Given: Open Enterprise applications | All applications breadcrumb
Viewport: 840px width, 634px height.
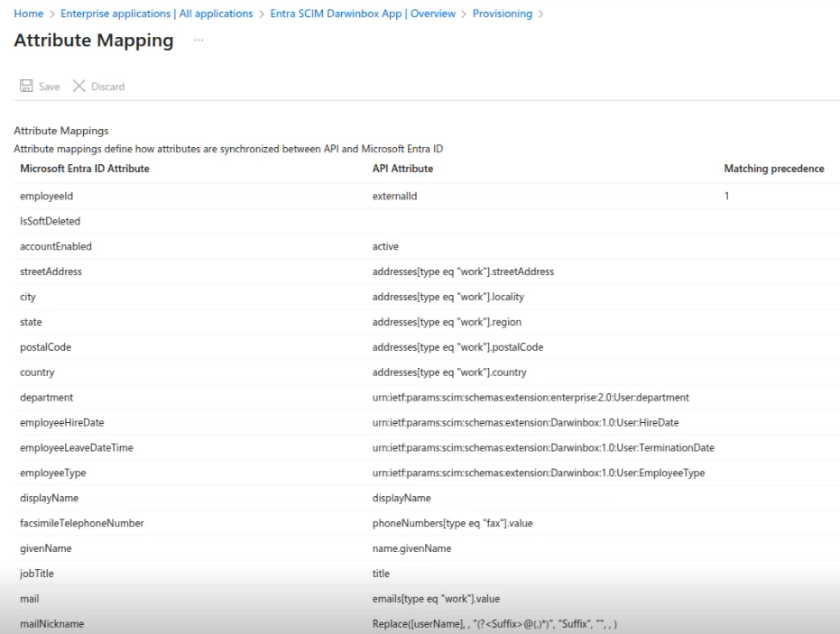Looking at the screenshot, I should tap(156, 14).
